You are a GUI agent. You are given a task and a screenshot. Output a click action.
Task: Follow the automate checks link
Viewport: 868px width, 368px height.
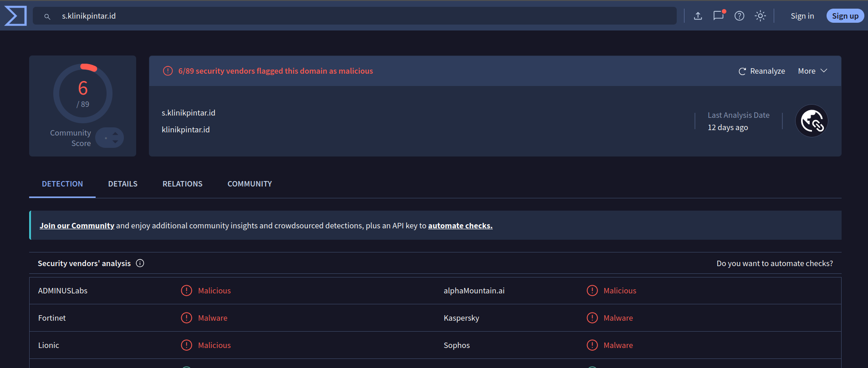point(460,226)
